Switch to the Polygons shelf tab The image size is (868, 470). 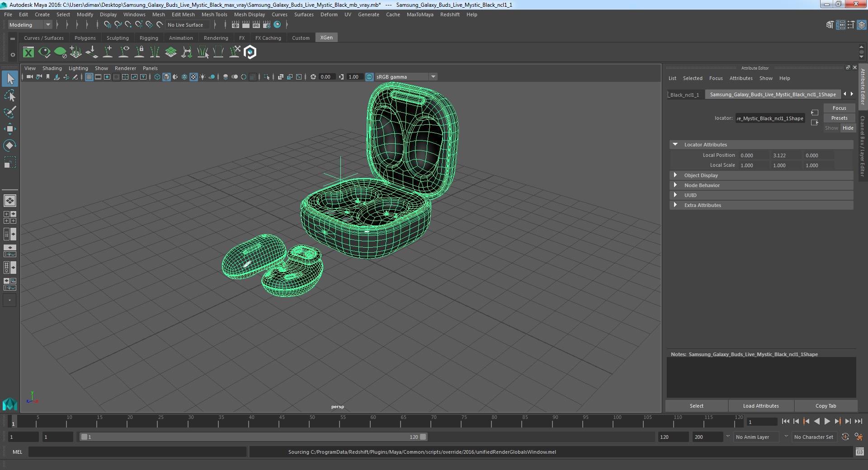[x=85, y=38]
